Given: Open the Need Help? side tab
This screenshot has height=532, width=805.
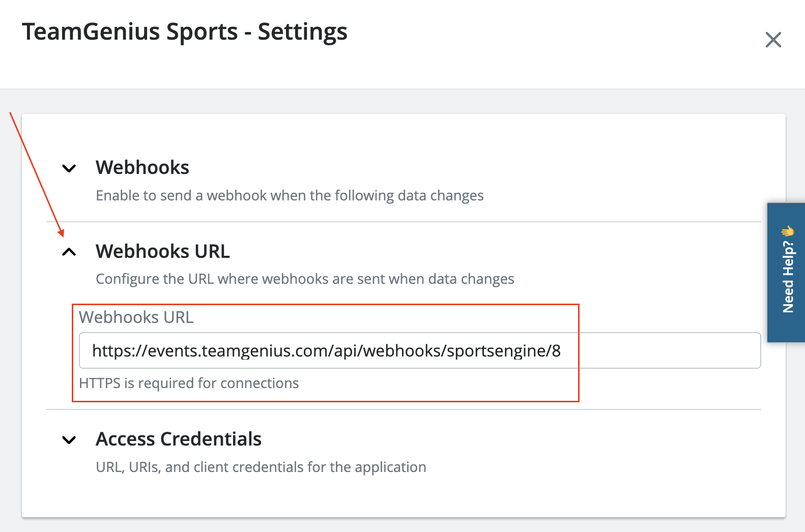Looking at the screenshot, I should pyautogui.click(x=786, y=272).
